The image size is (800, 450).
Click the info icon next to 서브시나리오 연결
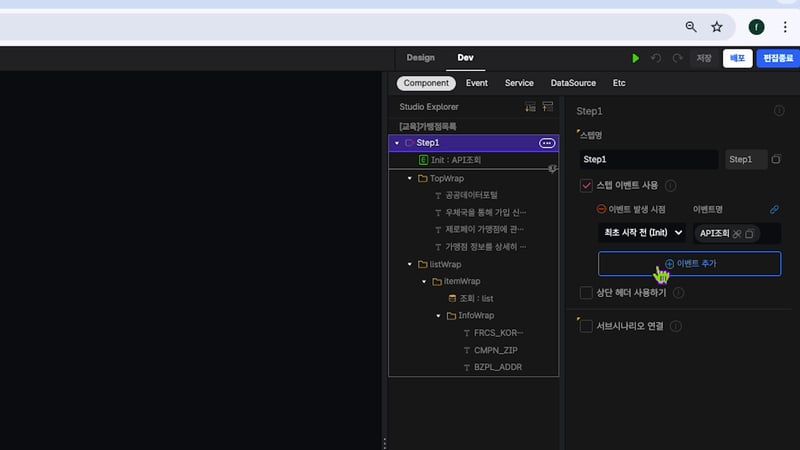676,326
